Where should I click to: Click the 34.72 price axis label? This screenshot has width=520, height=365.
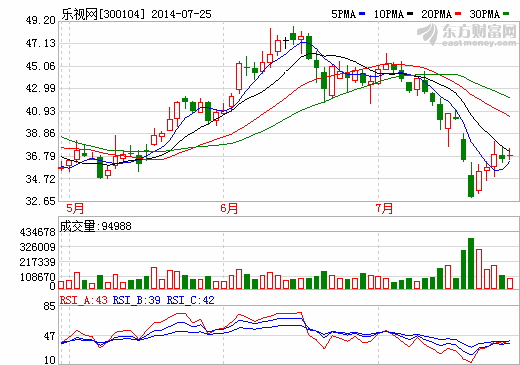[x=40, y=179]
